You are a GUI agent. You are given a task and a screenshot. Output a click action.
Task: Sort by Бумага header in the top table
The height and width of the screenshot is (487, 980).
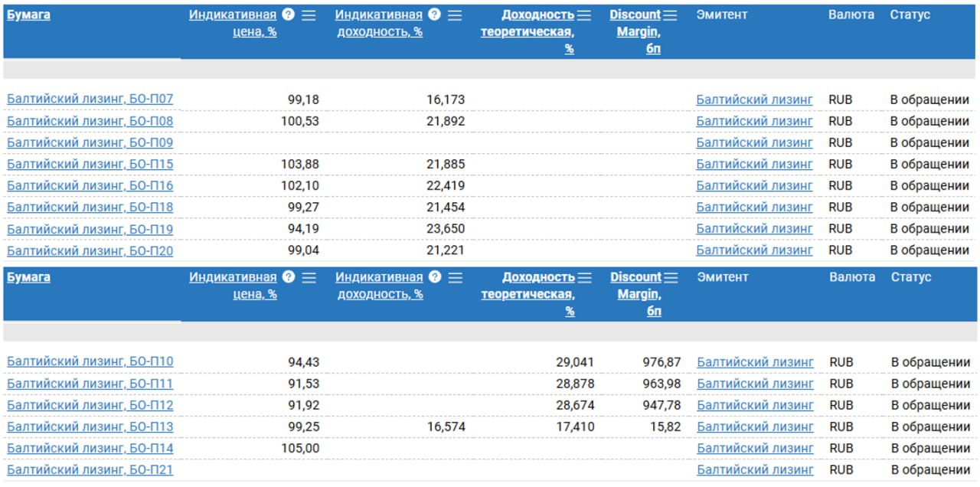(28, 15)
